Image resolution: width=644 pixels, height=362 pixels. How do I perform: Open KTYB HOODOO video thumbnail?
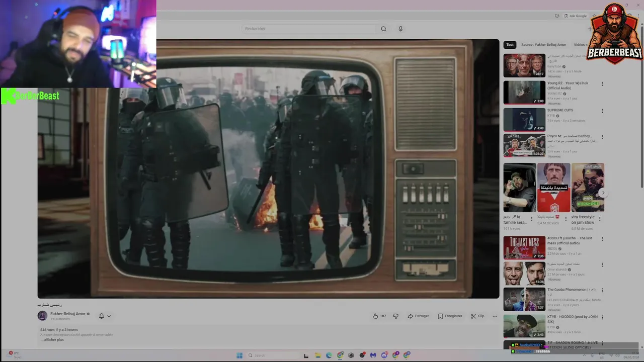pyautogui.click(x=524, y=326)
